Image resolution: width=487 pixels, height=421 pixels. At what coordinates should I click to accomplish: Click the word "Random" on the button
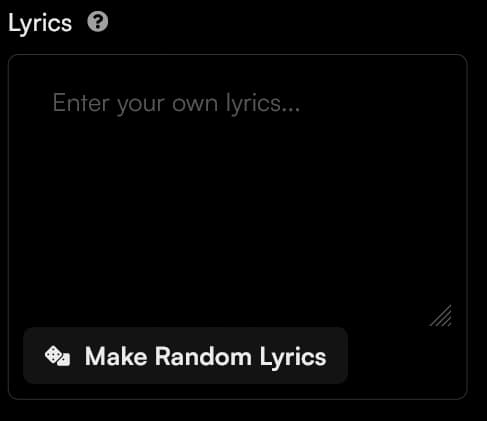[x=203, y=356]
